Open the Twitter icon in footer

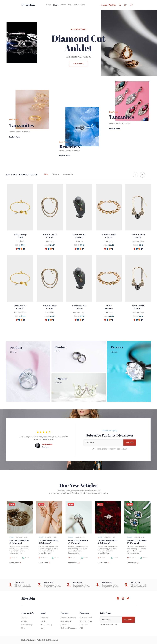pyautogui.click(x=127, y=598)
